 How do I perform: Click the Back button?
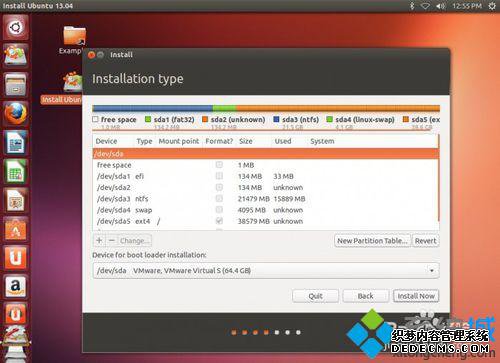pyautogui.click(x=365, y=296)
